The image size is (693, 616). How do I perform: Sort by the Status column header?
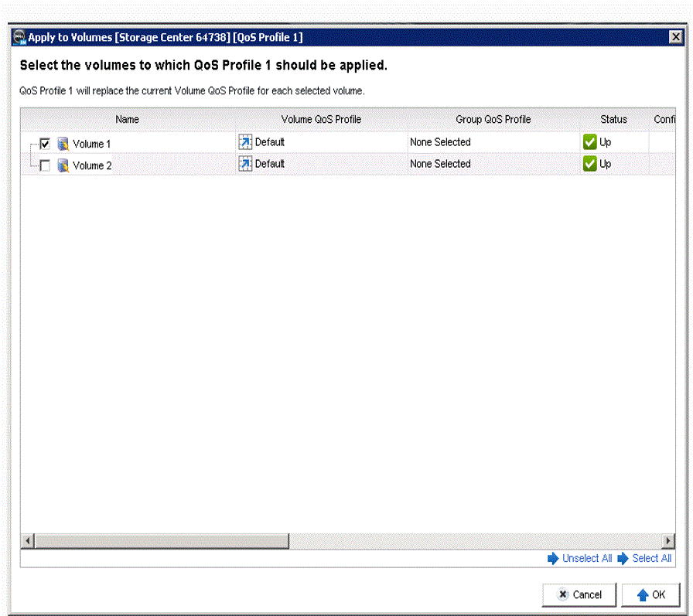pos(614,119)
